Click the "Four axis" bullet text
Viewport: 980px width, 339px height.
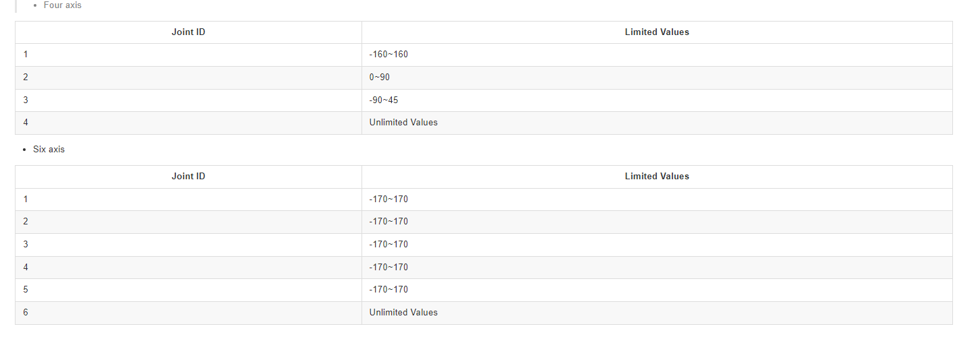tap(63, 5)
